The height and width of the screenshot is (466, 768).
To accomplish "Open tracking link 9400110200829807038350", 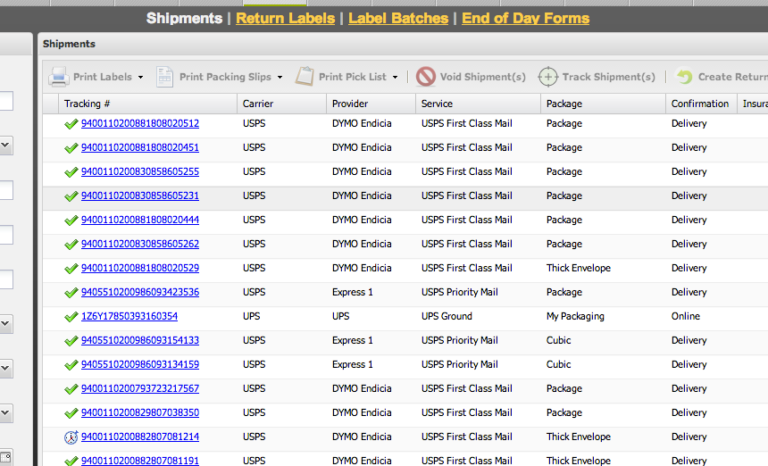I will pos(140,413).
